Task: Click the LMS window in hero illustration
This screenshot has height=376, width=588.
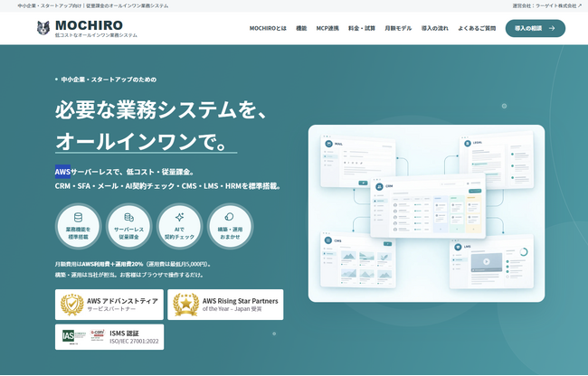Action: 491,263
